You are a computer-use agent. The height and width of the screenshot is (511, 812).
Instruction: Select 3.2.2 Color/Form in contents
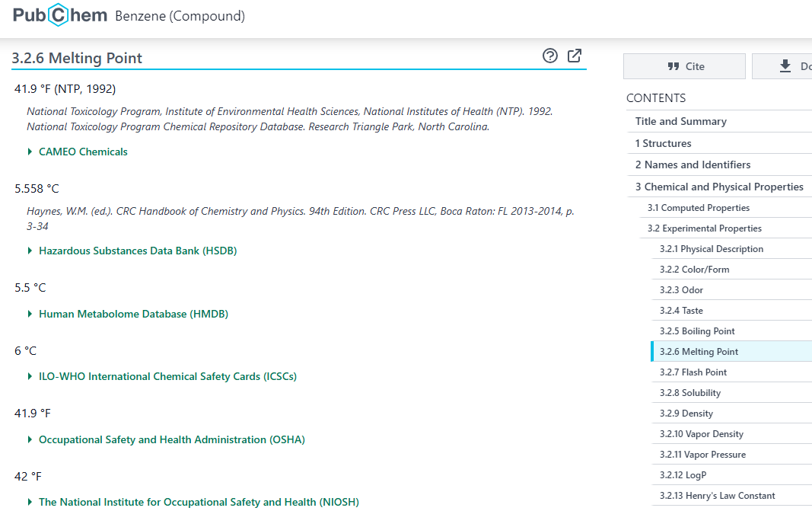tap(695, 270)
